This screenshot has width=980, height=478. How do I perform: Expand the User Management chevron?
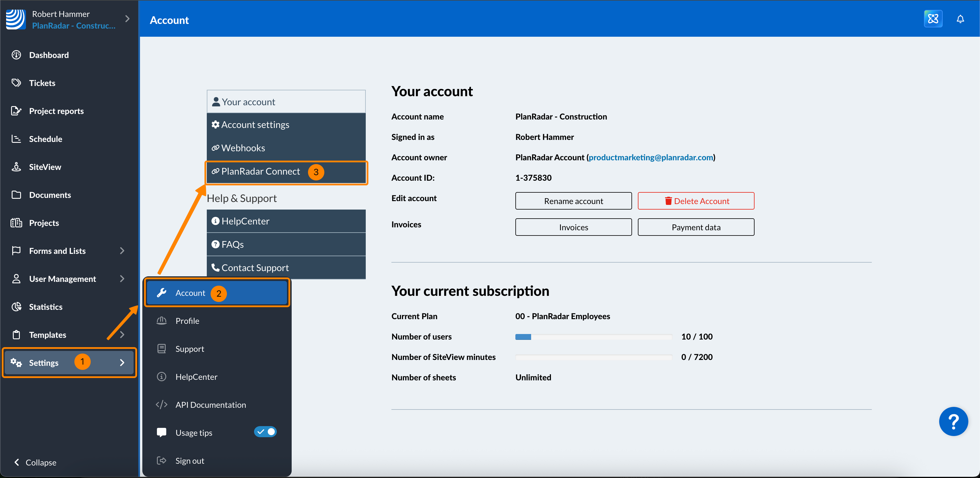(x=122, y=279)
